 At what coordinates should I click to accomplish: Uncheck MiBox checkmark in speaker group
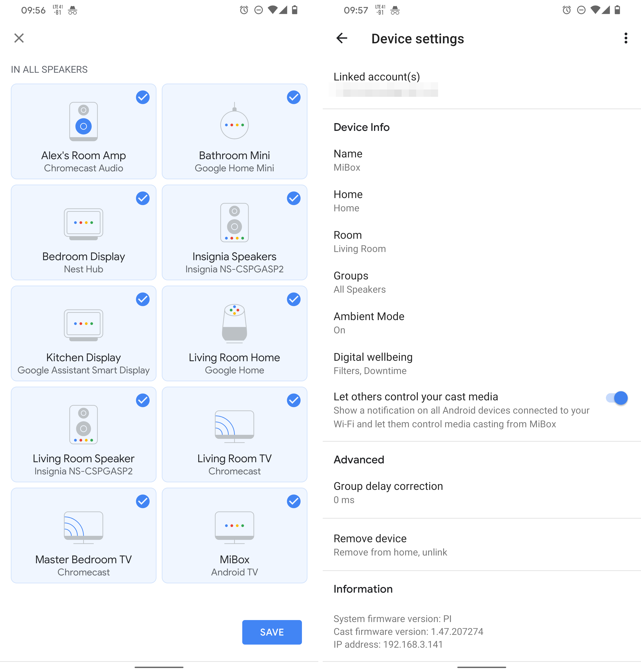point(294,501)
